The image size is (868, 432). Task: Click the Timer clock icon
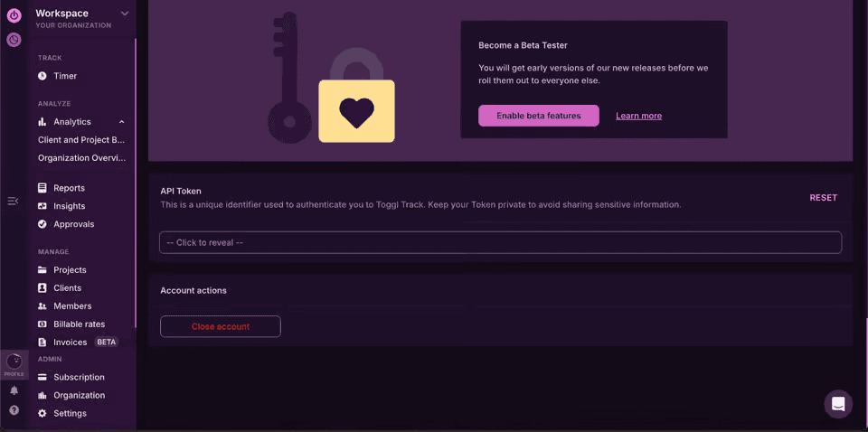click(x=42, y=76)
